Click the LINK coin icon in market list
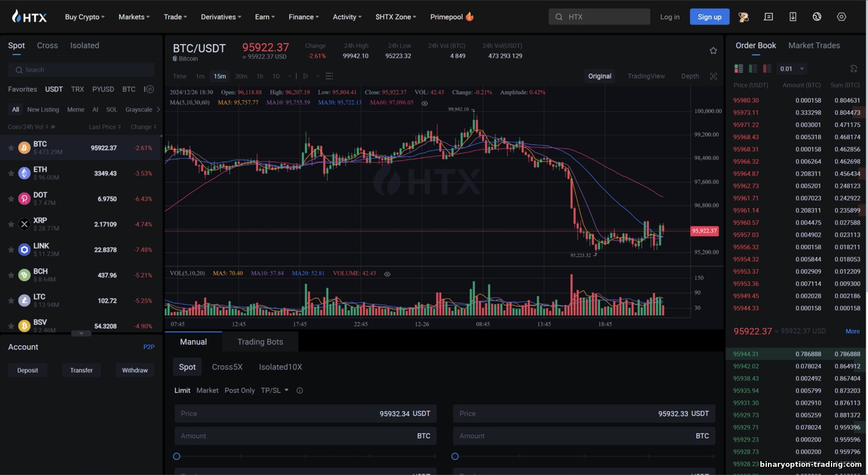 24,250
